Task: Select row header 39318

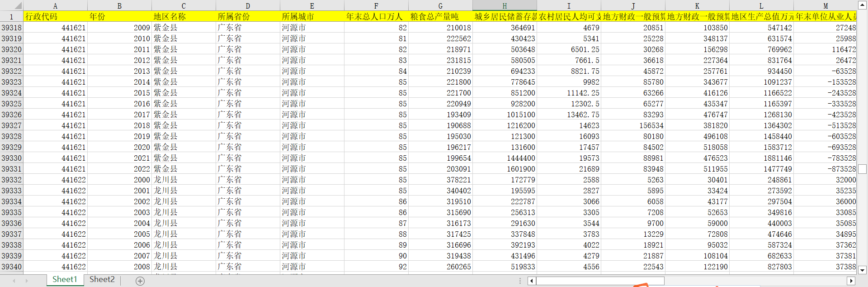Action: [x=11, y=28]
